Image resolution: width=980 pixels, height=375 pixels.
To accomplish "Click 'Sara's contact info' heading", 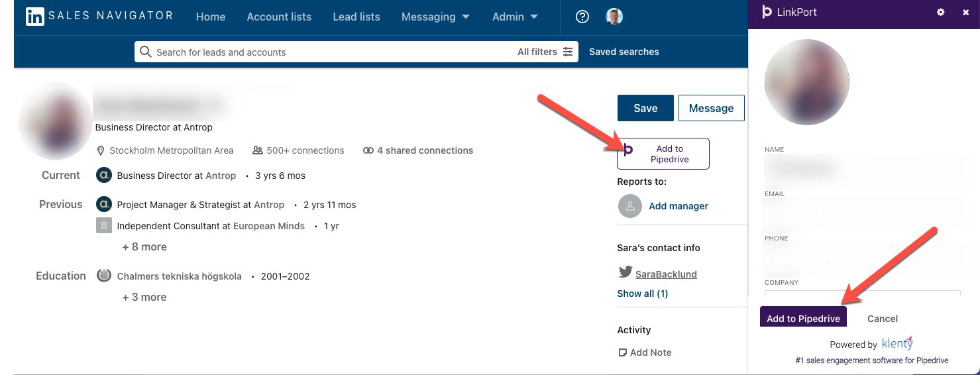I will pos(658,248).
